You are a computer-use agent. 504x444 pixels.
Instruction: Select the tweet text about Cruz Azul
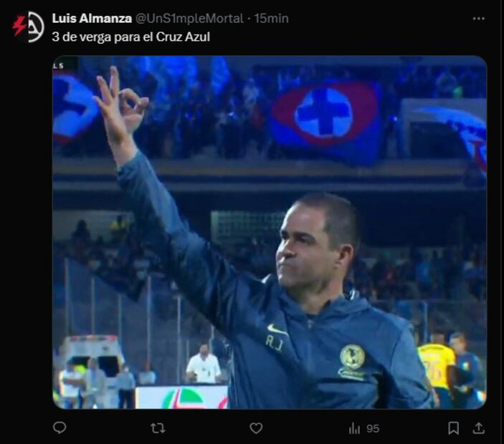click(130, 37)
